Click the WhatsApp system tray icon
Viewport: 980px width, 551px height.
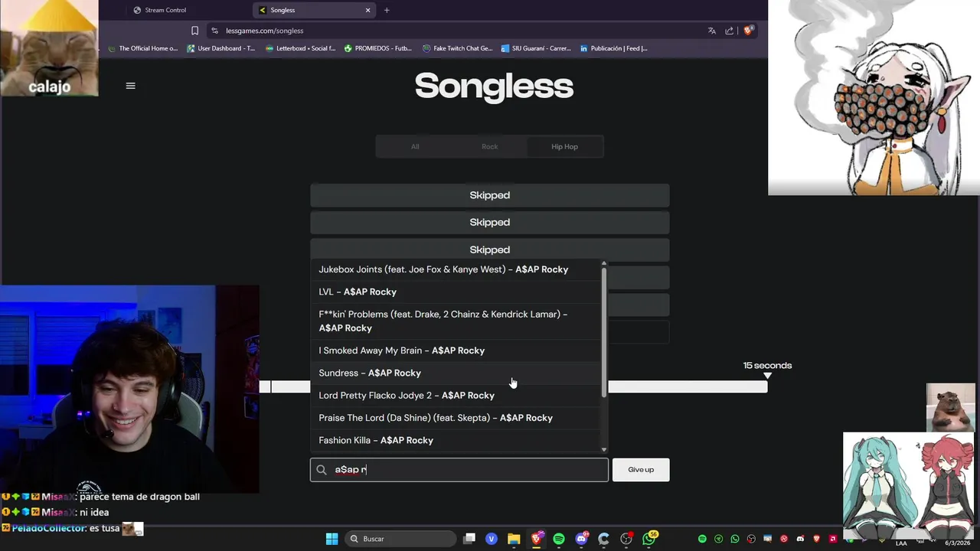(735, 539)
